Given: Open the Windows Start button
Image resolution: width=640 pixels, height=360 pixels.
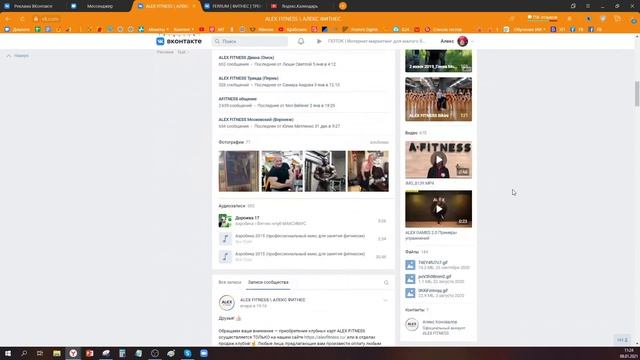Looking at the screenshot, I should (x=8, y=353).
